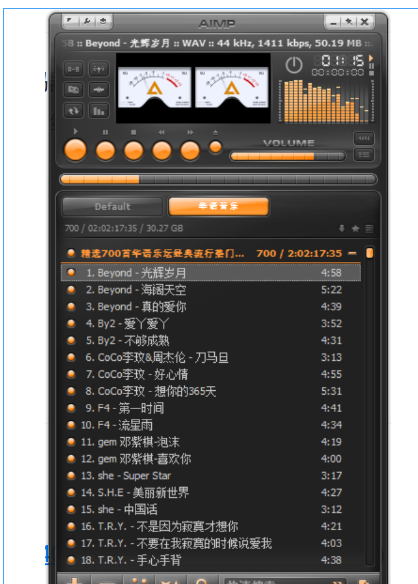The width and height of the screenshot is (418, 584).
Task: Open the equalizer bars button
Action: [x=98, y=111]
